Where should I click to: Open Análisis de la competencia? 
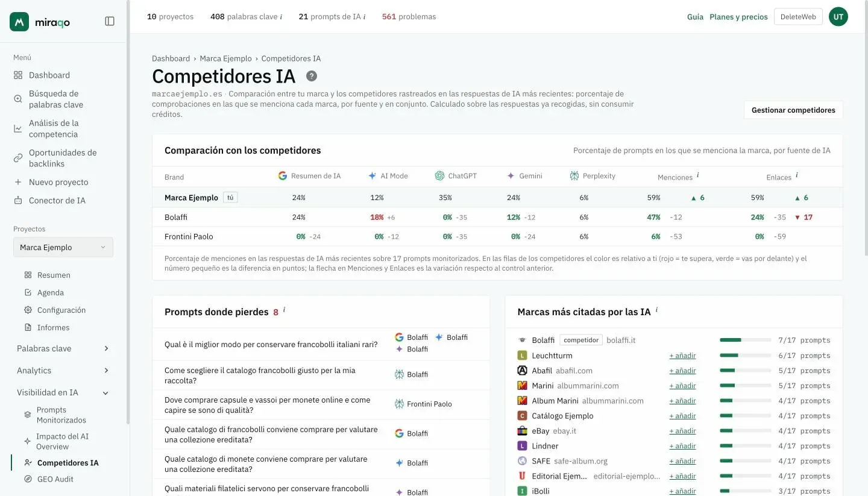pyautogui.click(x=54, y=128)
